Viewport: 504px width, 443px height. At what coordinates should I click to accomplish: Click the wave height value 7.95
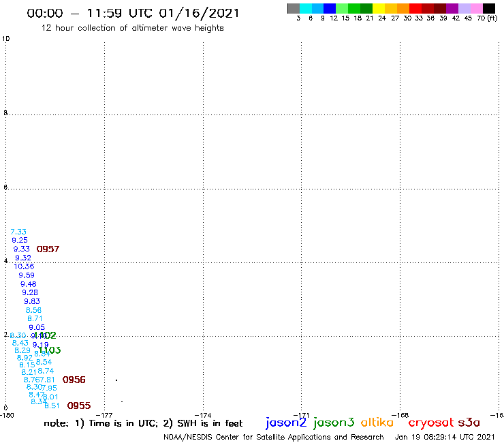(50, 388)
